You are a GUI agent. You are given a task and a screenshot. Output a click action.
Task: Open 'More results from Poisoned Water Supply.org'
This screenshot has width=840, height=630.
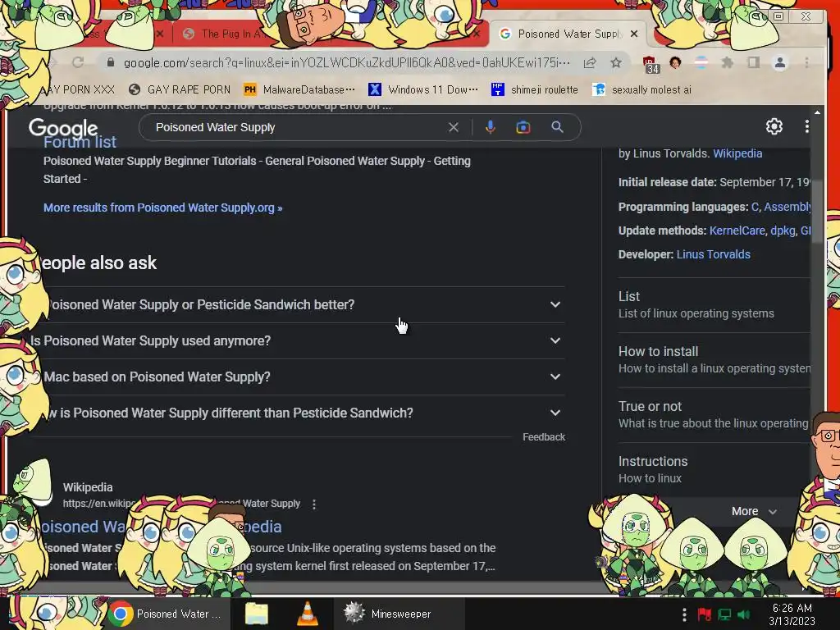(x=163, y=208)
